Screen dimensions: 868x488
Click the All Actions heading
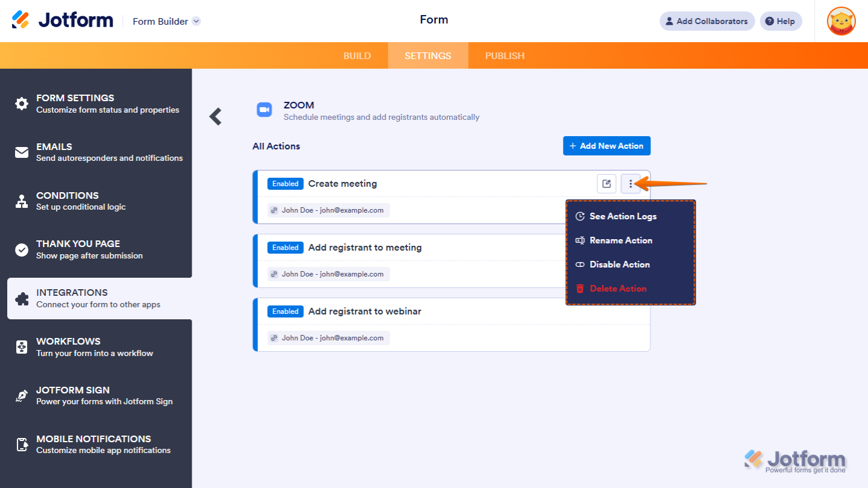(276, 146)
